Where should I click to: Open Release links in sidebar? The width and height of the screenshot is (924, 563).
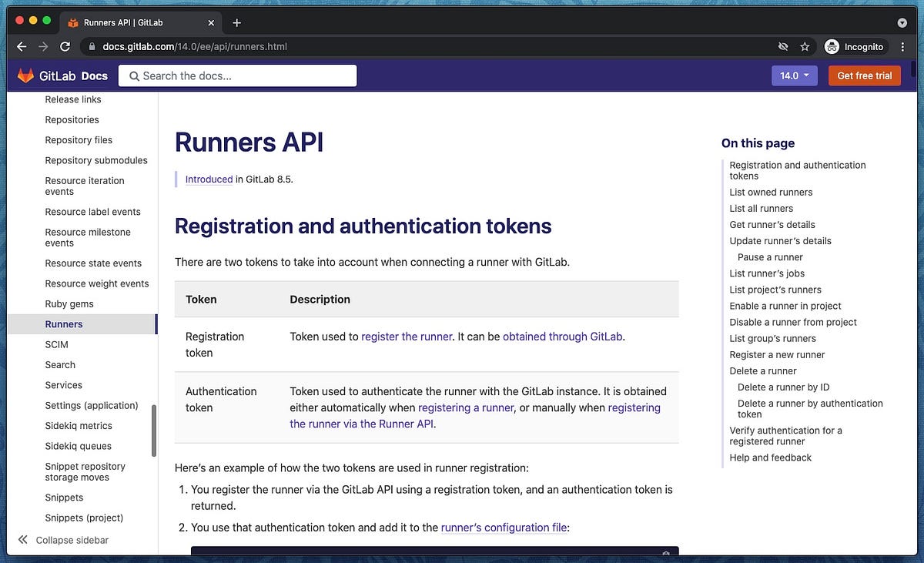tap(73, 99)
